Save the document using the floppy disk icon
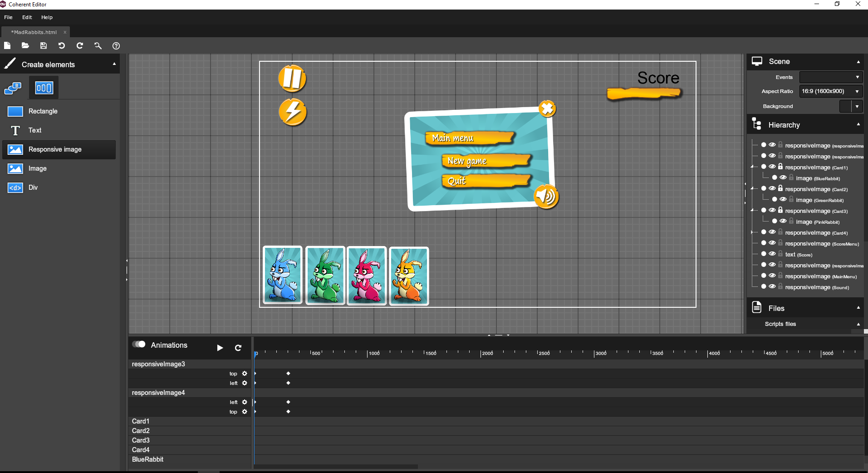Viewport: 868px width, 473px height. (x=44, y=45)
